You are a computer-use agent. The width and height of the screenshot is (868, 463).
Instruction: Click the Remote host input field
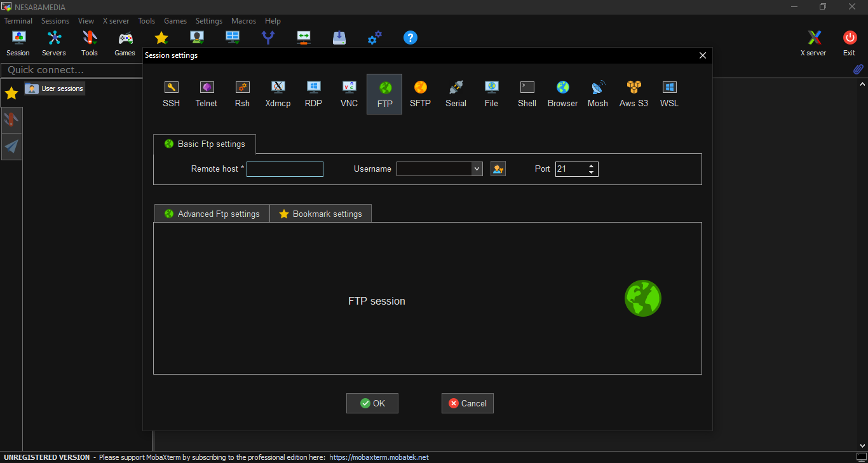point(285,169)
